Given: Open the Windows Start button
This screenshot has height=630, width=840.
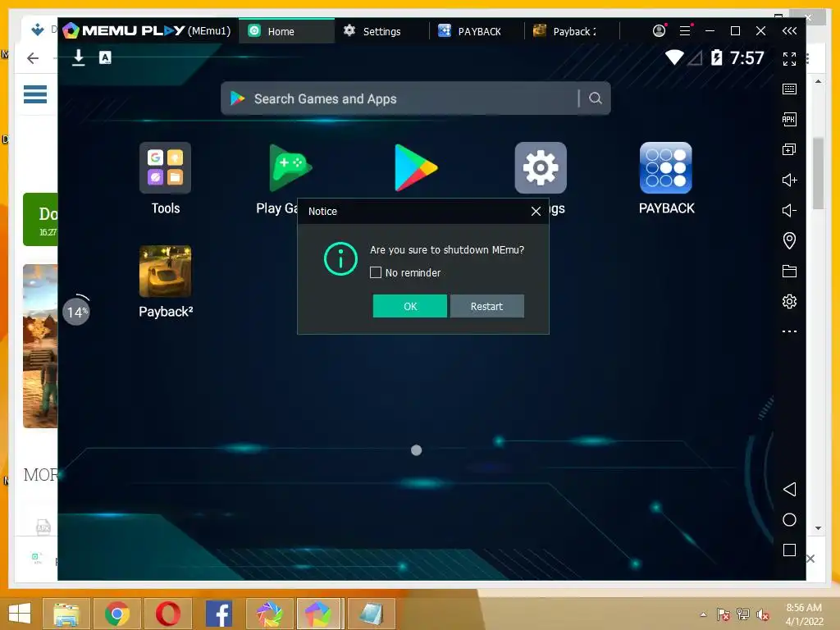Looking at the screenshot, I should point(20,614).
